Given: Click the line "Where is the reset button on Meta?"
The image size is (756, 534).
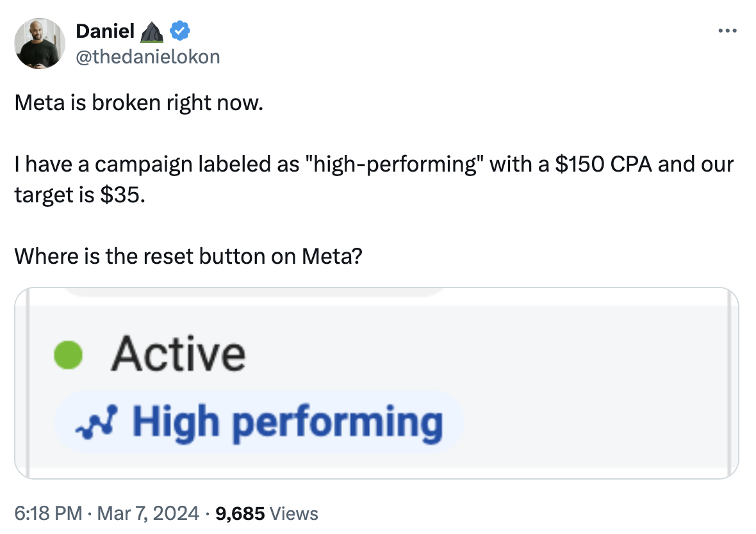Looking at the screenshot, I should 188,256.
